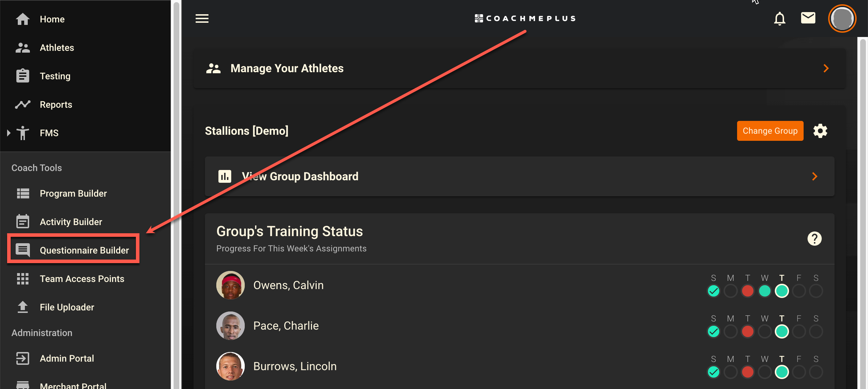The image size is (868, 389).
Task: Open the user profile avatar
Action: click(842, 18)
